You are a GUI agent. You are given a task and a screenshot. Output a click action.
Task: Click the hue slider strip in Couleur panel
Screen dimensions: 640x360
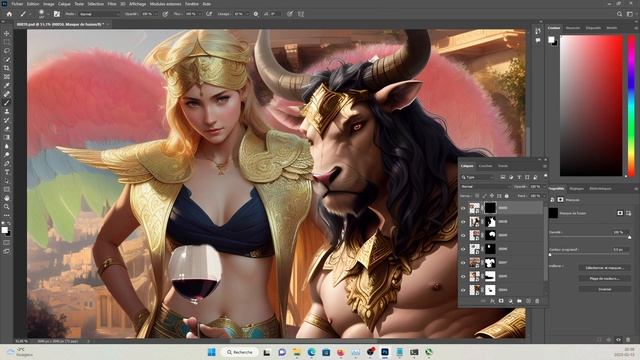pyautogui.click(x=631, y=105)
